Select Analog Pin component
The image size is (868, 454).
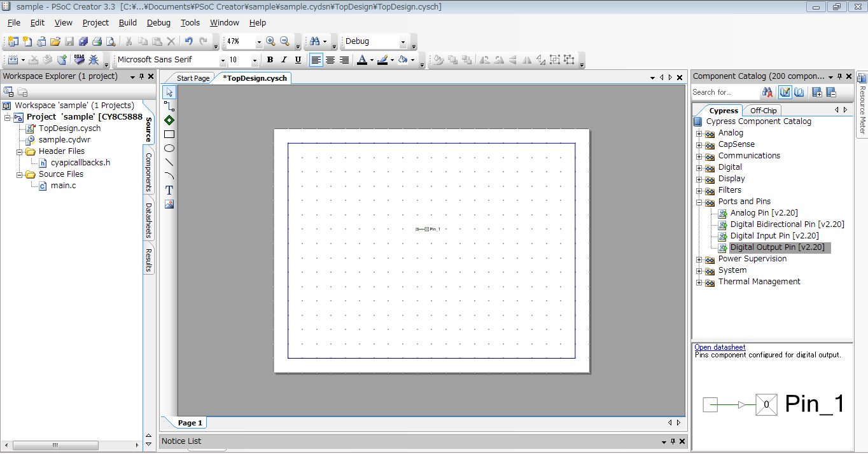[x=764, y=213]
